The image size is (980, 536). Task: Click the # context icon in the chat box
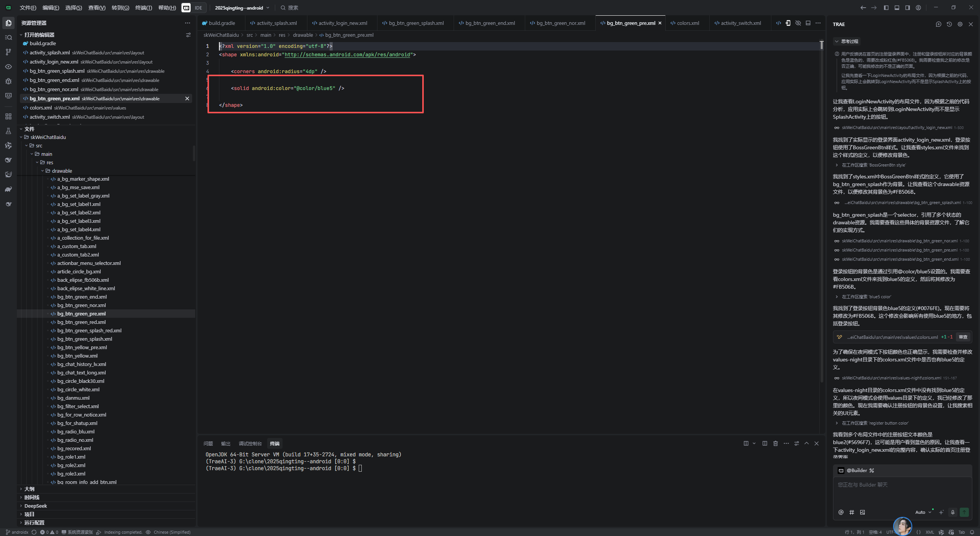851,512
